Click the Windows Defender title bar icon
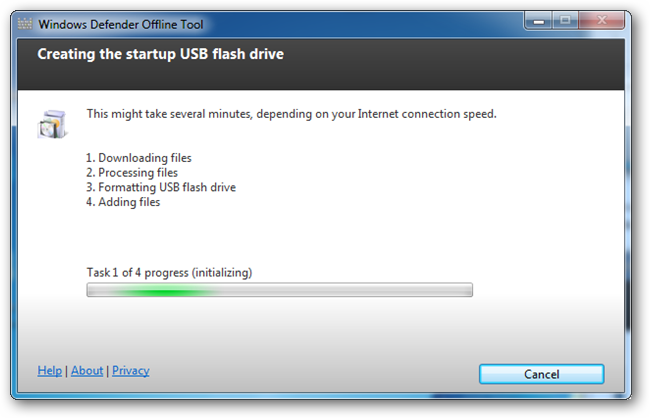Image resolution: width=650 pixels, height=418 pixels. [x=24, y=24]
